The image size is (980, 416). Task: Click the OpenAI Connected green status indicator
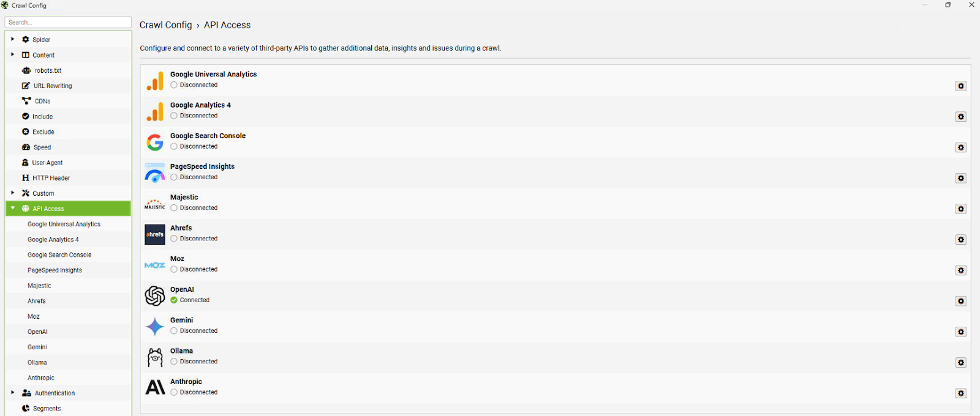(174, 300)
